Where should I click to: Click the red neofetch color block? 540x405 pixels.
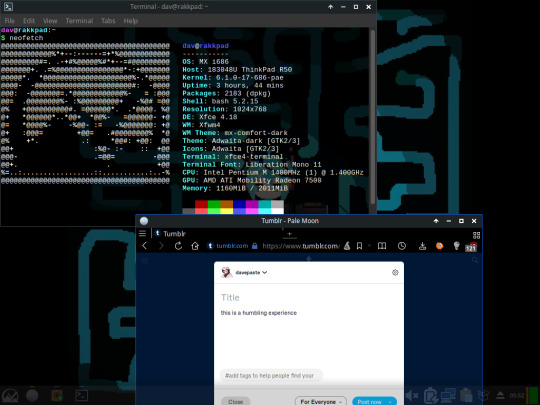pos(201,204)
